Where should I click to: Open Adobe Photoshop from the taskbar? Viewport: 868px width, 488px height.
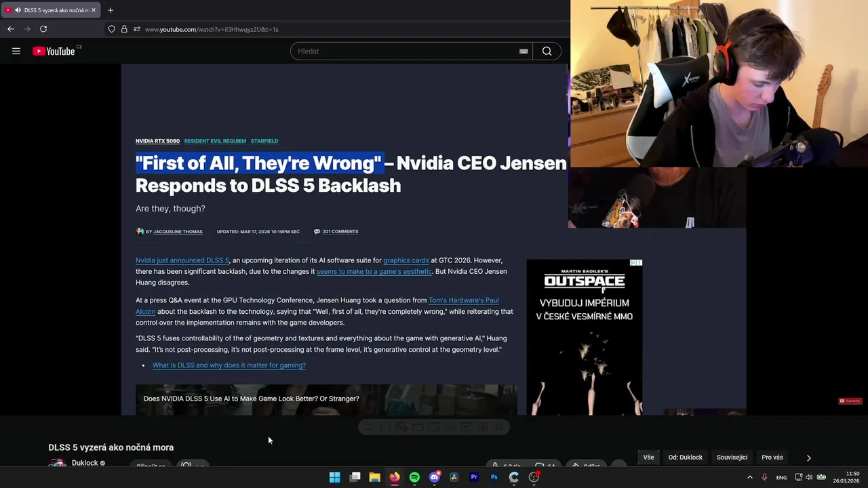(494, 477)
